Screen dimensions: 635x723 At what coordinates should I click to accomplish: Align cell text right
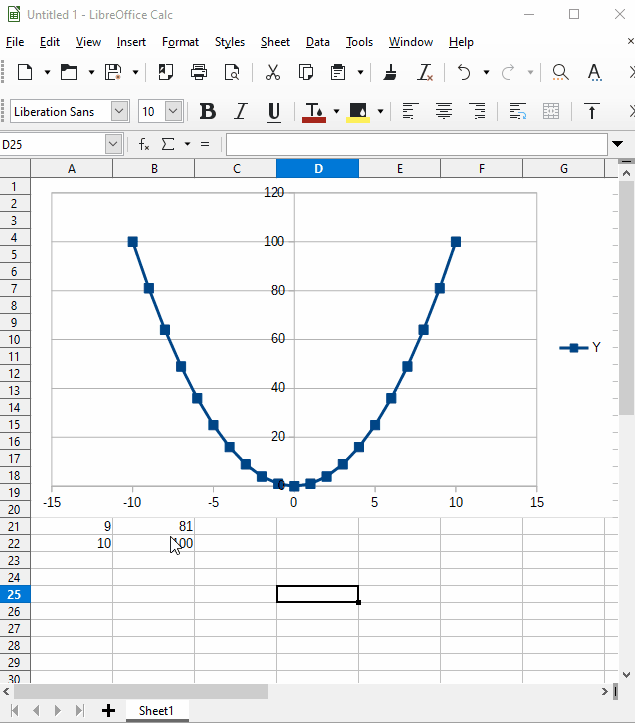(x=478, y=112)
